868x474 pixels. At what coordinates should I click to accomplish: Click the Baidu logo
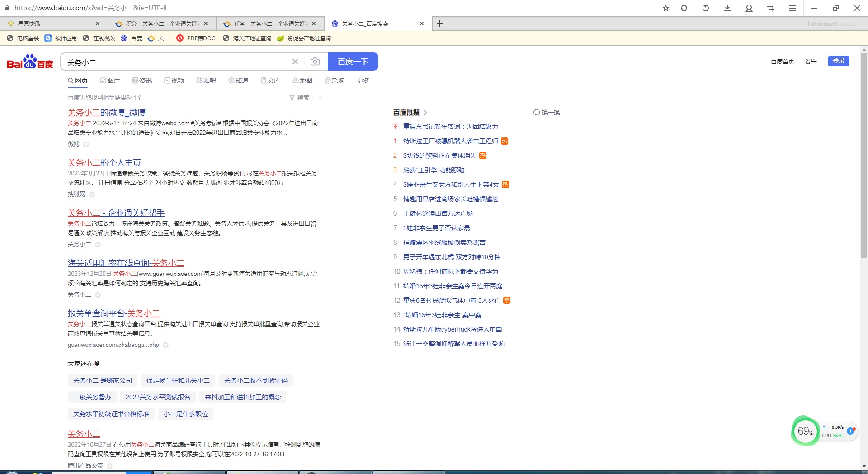point(30,62)
